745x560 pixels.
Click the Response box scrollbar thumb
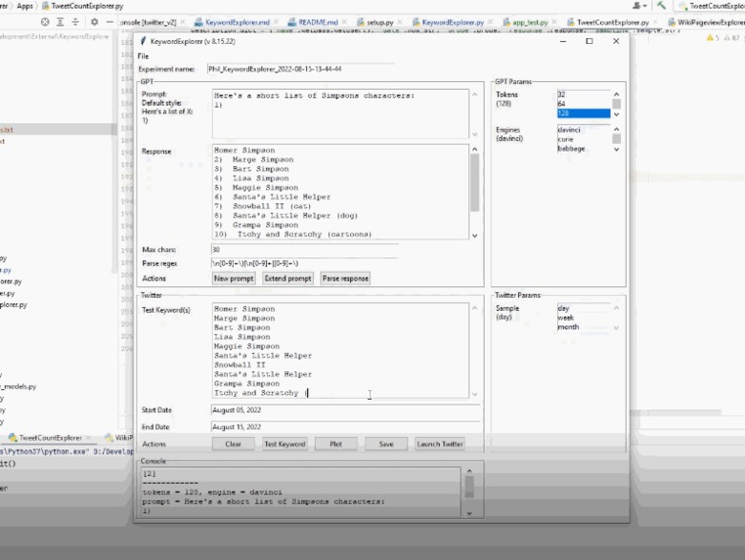474,183
